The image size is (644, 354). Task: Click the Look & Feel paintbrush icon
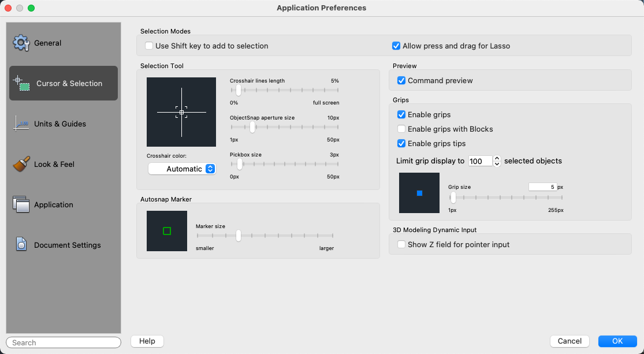coord(21,164)
